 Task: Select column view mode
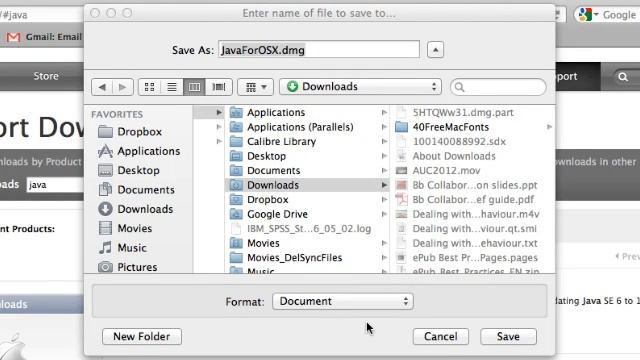tap(194, 87)
